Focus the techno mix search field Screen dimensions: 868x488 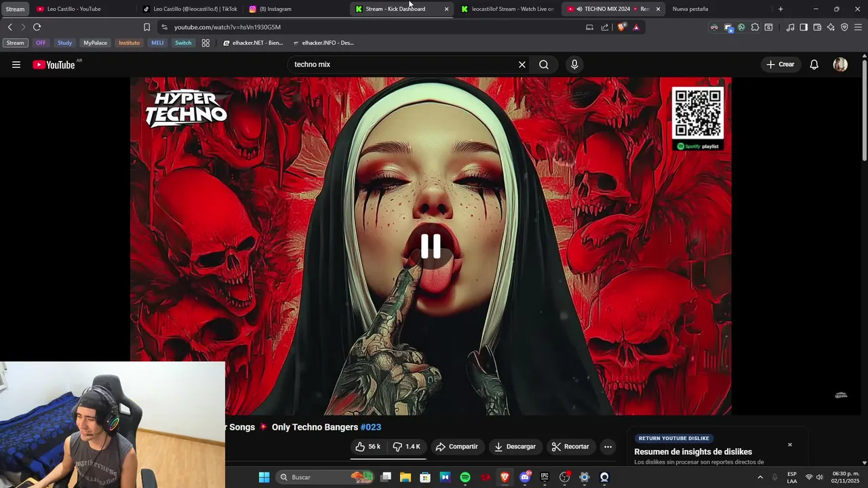pos(403,64)
